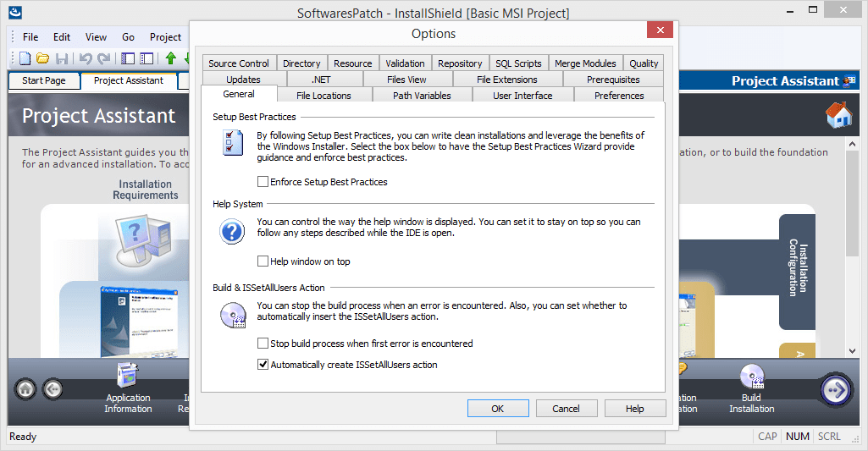Click the Project Assistant vertical scrollbar thumb
The width and height of the screenshot is (868, 451).
pos(852,203)
